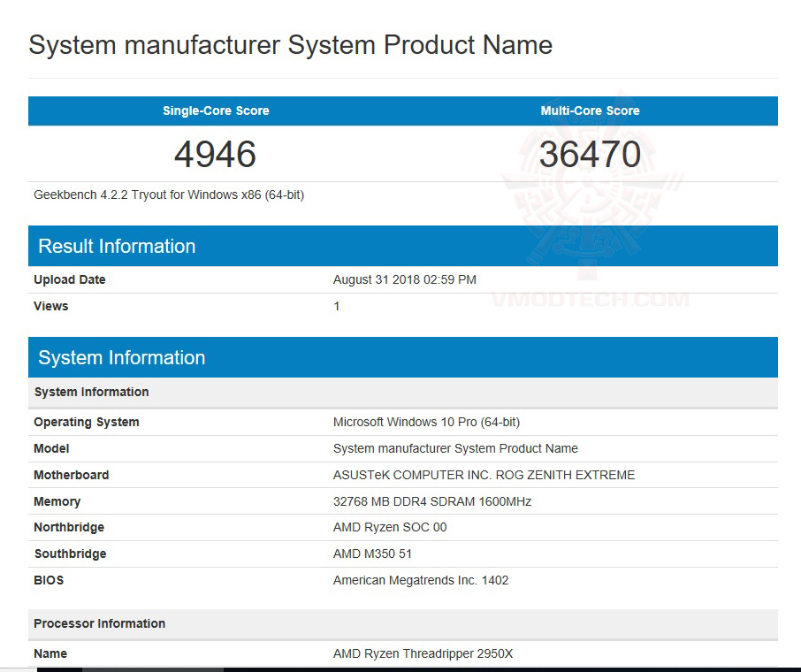This screenshot has width=801, height=672.
Task: Click the Geekbench 4.2.2 Tryout version line
Action: click(169, 195)
